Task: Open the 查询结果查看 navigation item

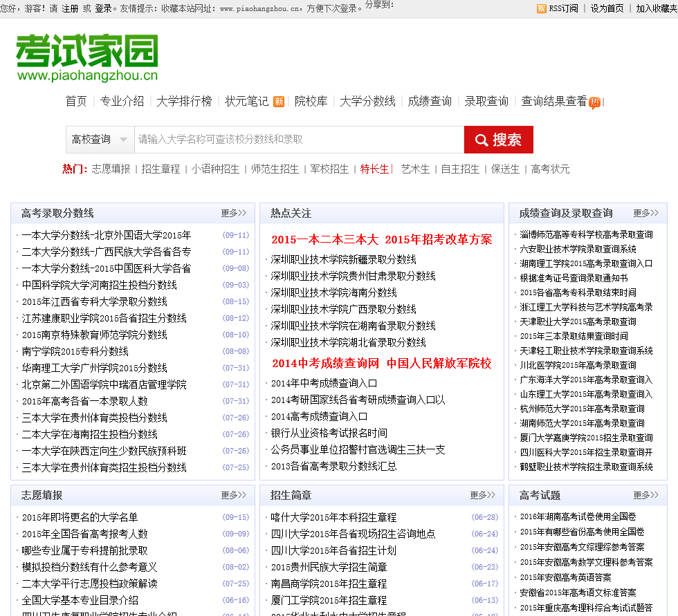Action: coord(554,102)
